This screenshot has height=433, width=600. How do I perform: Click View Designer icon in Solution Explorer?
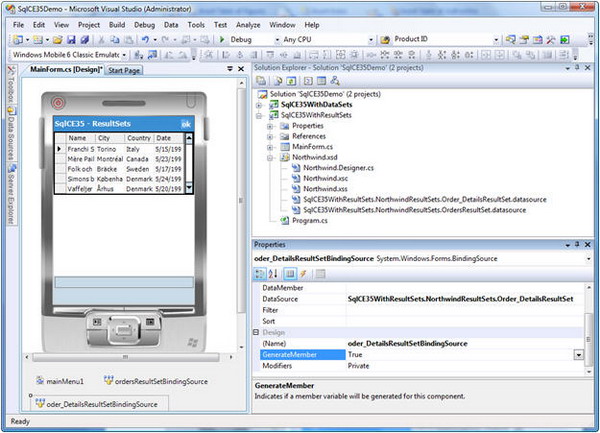tap(321, 81)
